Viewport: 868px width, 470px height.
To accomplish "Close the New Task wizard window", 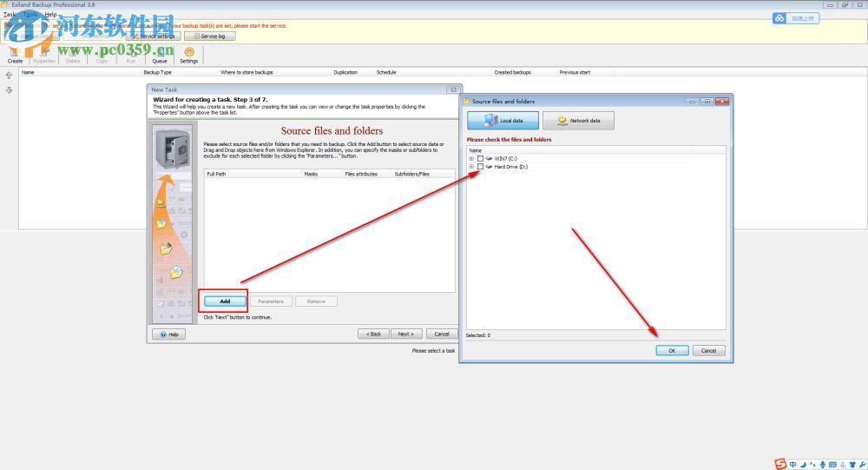I will click(453, 89).
